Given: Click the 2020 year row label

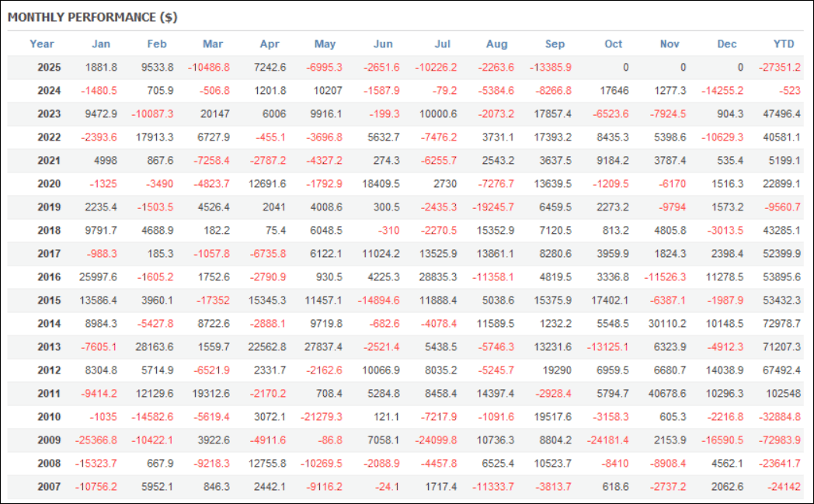Looking at the screenshot, I should pyautogui.click(x=49, y=184).
